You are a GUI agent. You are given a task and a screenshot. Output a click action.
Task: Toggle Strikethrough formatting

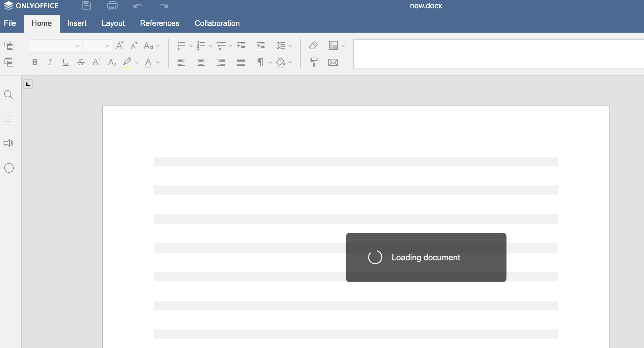(x=81, y=62)
